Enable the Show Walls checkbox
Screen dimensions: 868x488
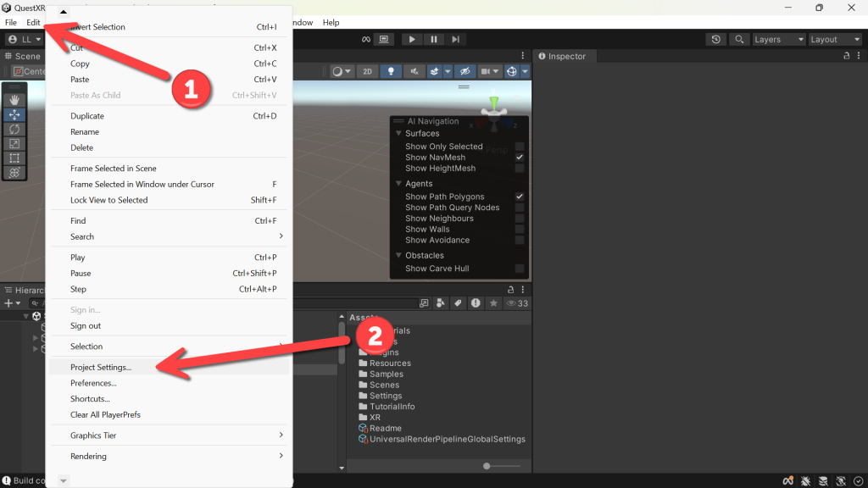pyautogui.click(x=520, y=229)
